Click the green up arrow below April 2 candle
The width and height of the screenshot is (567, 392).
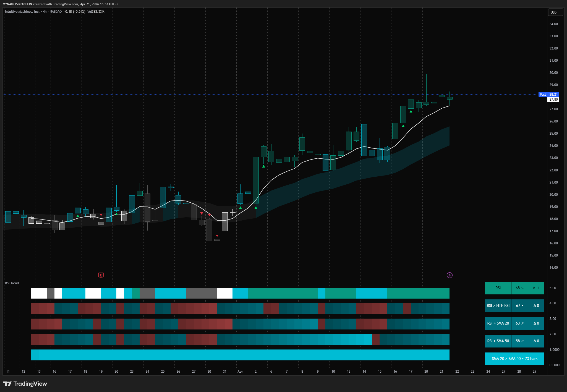pos(256,208)
